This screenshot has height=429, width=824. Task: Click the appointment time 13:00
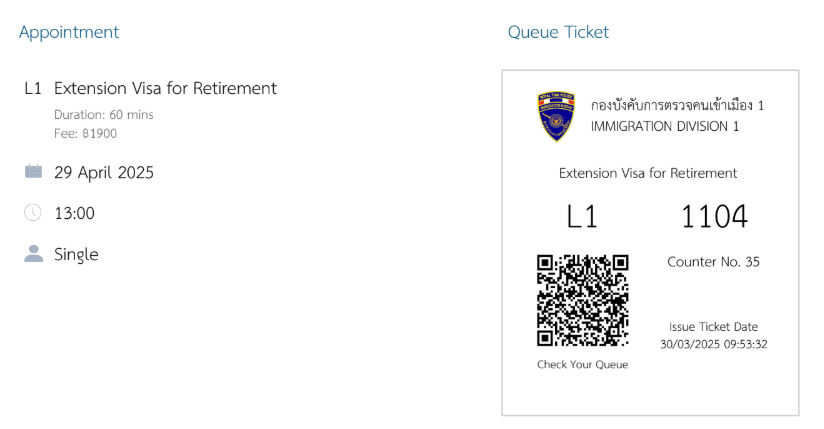[x=74, y=213]
